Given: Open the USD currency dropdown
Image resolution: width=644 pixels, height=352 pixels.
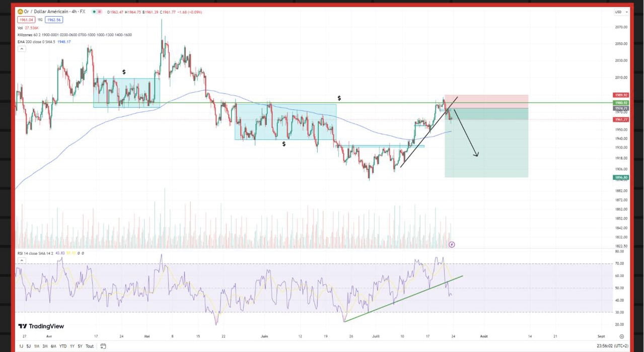Looking at the screenshot, I should [x=622, y=12].
